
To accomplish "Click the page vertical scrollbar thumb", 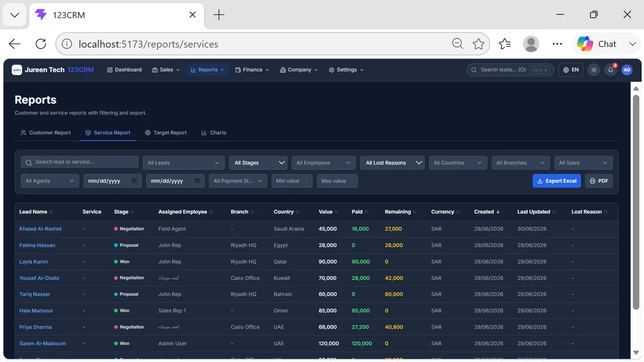I will 636,201.
